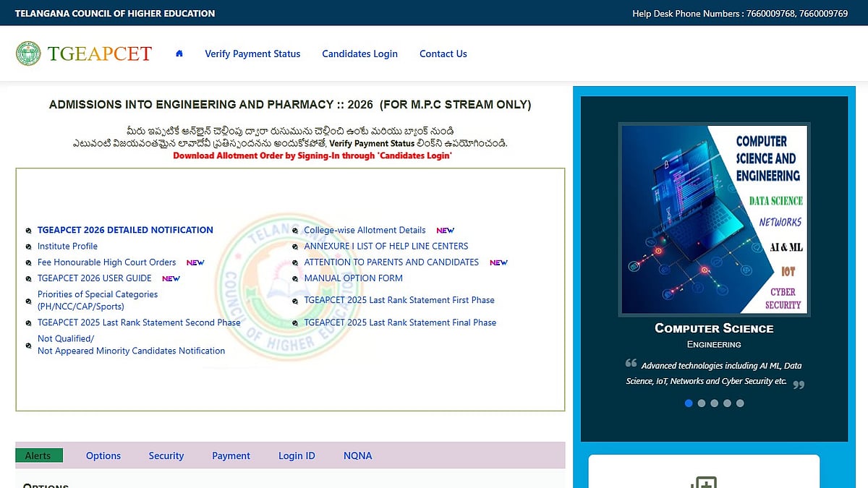Open 2025 Last Rank Statement First Phase

click(x=399, y=300)
